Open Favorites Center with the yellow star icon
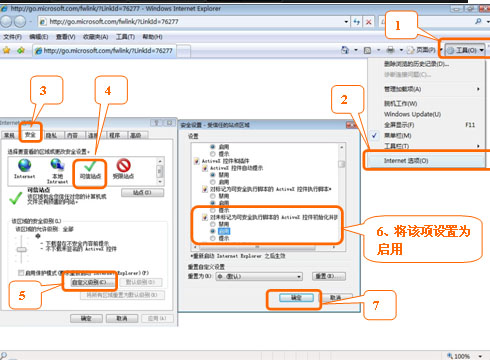The width and height of the screenshot is (490, 360). tap(6, 50)
